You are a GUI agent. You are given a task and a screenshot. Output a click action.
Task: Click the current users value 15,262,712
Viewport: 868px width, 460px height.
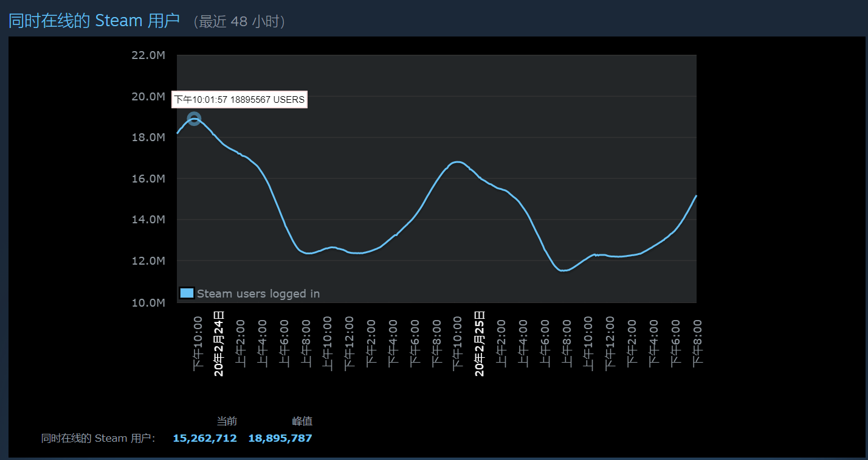point(205,438)
